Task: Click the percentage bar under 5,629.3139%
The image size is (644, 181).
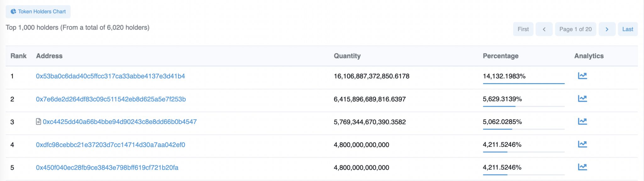Action: (524, 106)
